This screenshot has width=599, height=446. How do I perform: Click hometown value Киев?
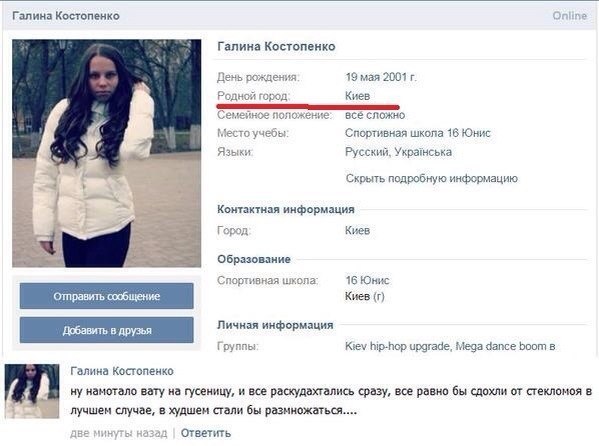(357, 96)
